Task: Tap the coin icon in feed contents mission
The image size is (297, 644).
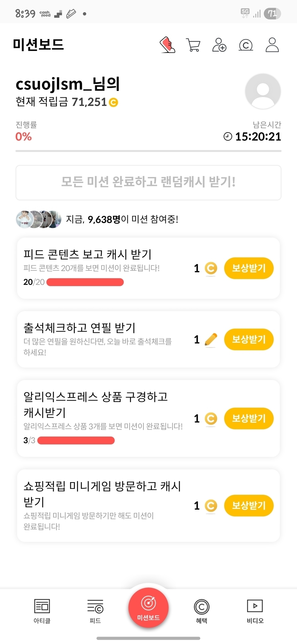Action: pyautogui.click(x=211, y=268)
